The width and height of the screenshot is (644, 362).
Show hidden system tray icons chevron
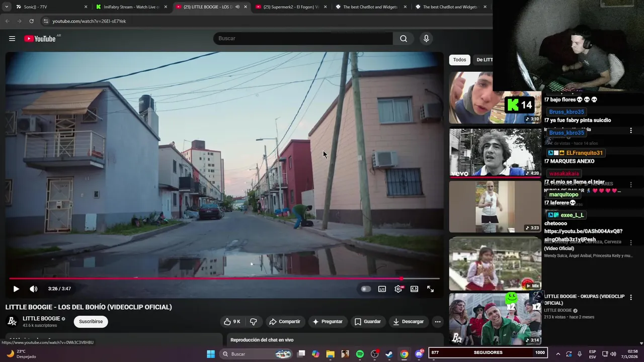click(558, 354)
